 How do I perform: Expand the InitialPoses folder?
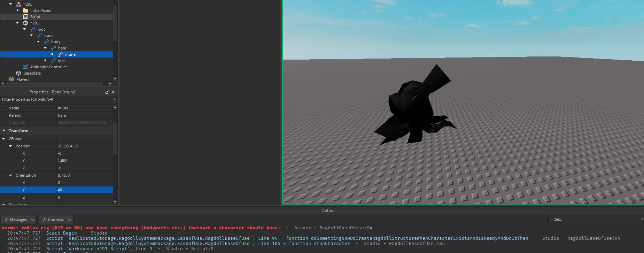click(17, 10)
